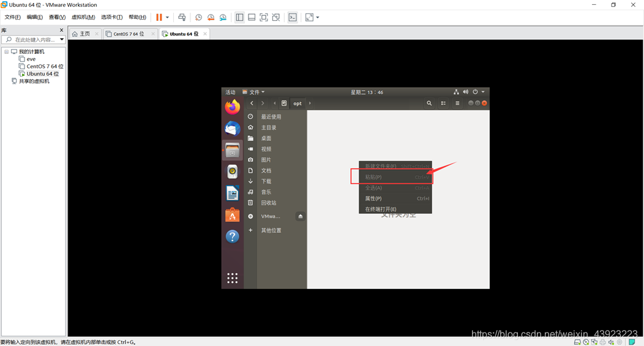Click the path bar left arrow before opt
This screenshot has height=346, width=644.
(x=274, y=103)
